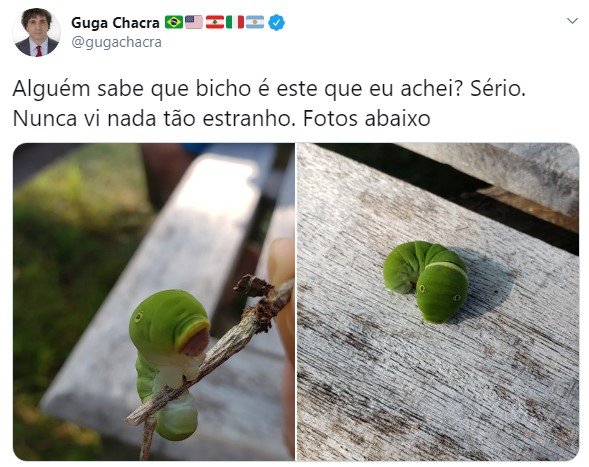Screen dimensions: 589x467
Task: Open the left caterpillar-on-twig photo
Action: [154, 302]
